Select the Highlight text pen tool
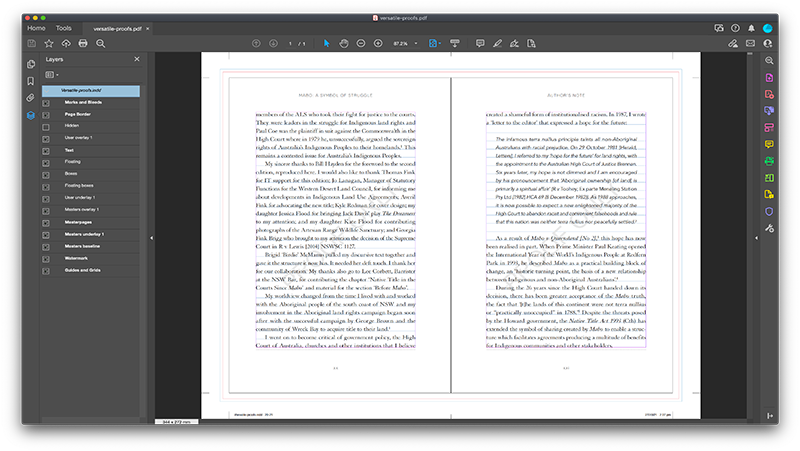The height and width of the screenshot is (451, 800). pos(497,44)
